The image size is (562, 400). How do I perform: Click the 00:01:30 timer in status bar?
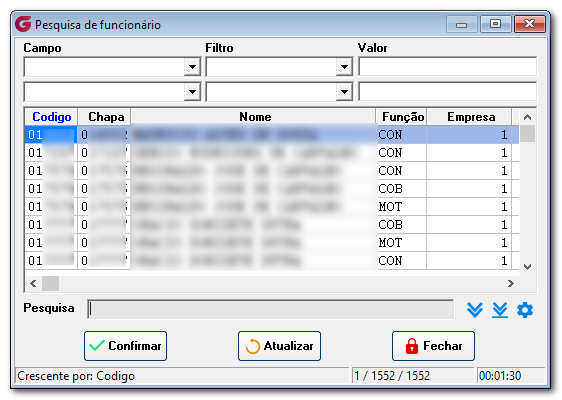[x=500, y=376]
